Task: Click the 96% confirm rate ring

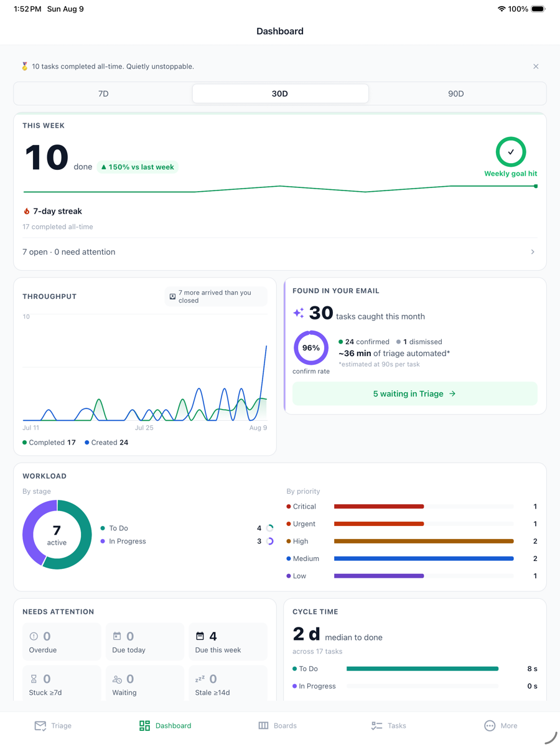Action: [311, 348]
